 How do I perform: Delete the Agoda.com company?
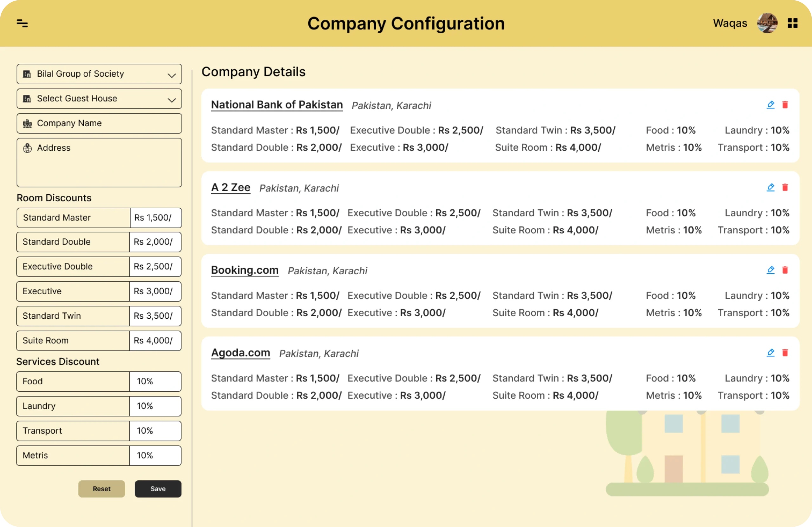pos(785,352)
